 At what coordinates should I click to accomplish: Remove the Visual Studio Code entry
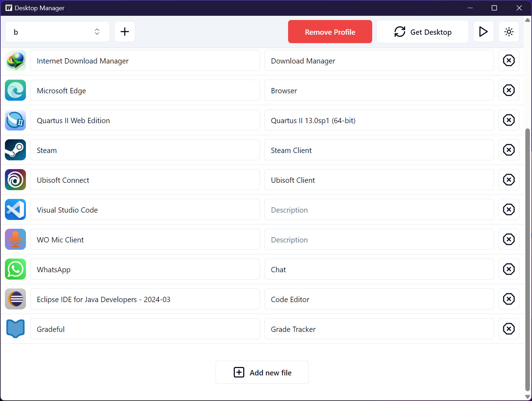coord(509,209)
